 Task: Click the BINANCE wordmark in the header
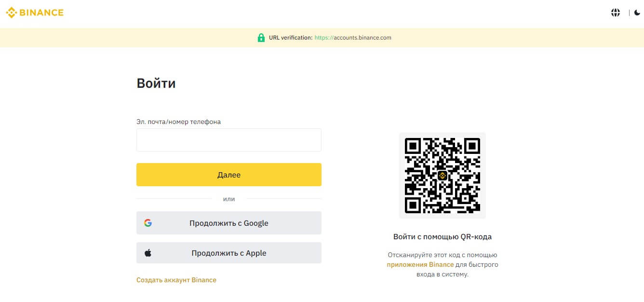[41, 13]
